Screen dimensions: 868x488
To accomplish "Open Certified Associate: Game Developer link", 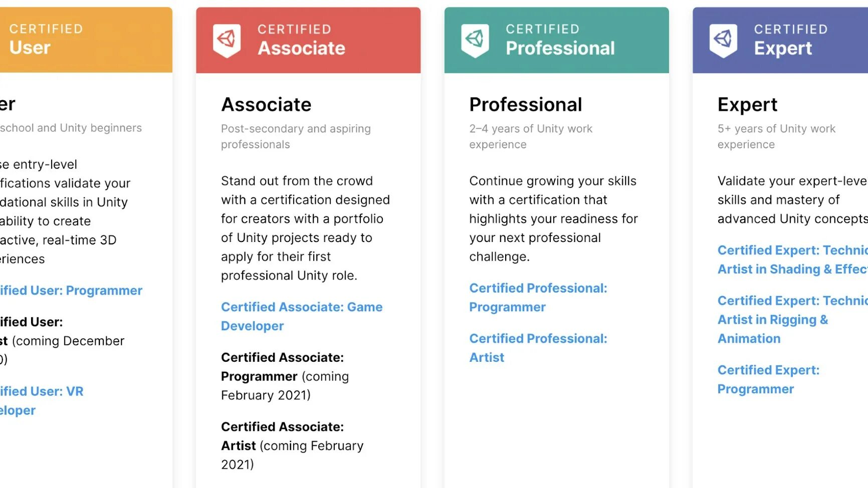I will [x=301, y=316].
